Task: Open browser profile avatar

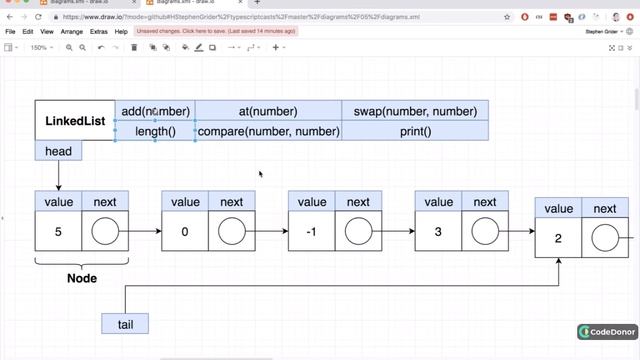Action: coord(616,17)
